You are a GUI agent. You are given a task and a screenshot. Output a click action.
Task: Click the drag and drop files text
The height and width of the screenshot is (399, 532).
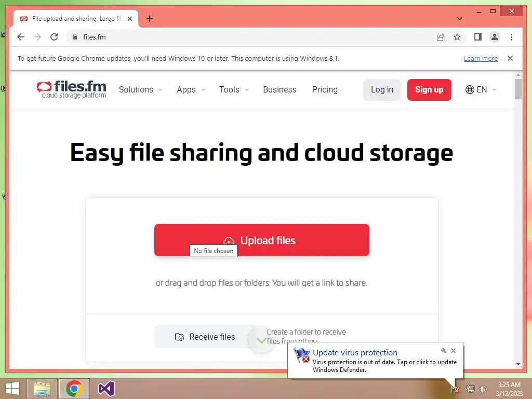(262, 283)
